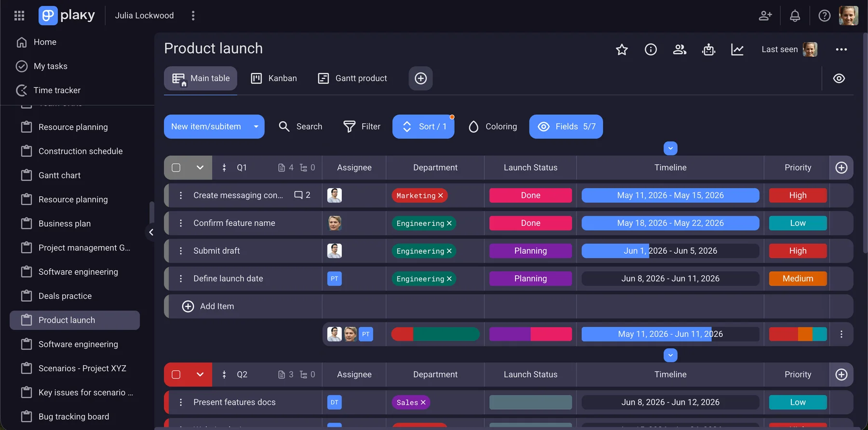Remove Sales tag from Present features docs
This screenshot has width=868, height=430.
(423, 402)
